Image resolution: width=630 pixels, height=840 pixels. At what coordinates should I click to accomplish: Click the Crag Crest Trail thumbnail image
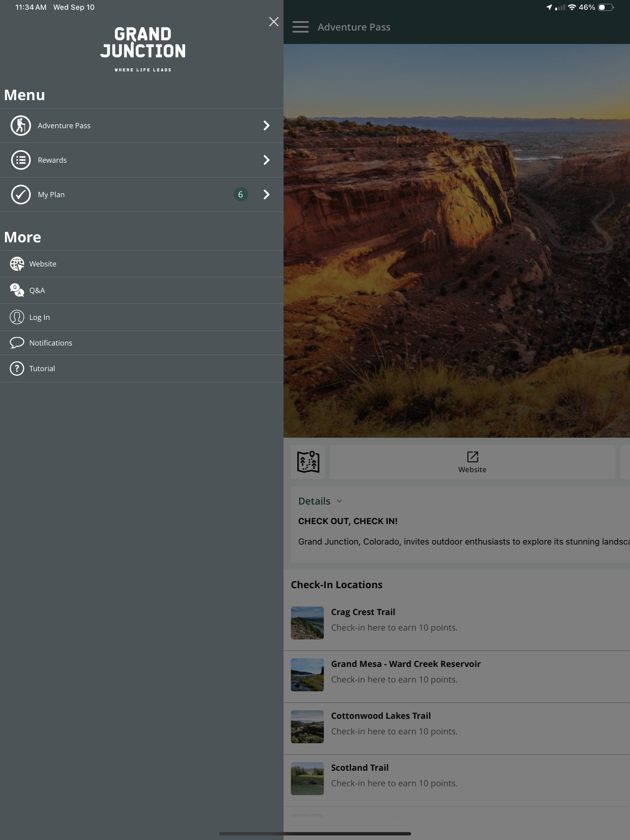coord(307,623)
